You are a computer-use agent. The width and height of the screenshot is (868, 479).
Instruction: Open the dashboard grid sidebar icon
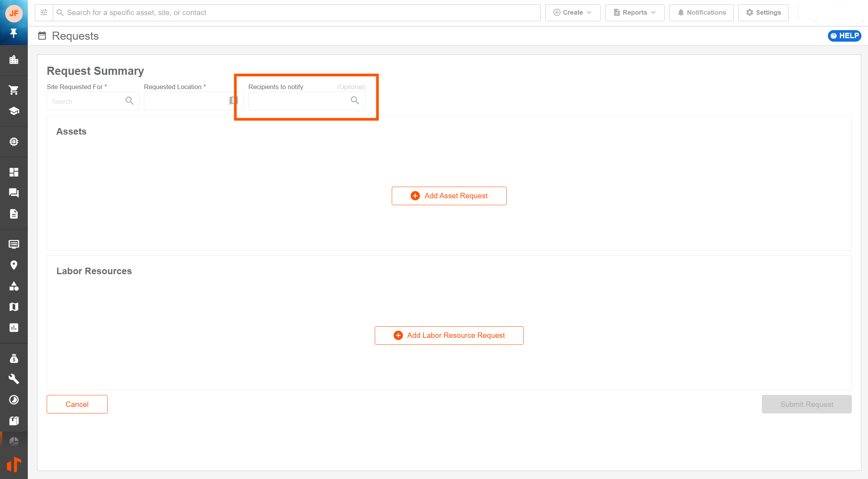click(14, 172)
